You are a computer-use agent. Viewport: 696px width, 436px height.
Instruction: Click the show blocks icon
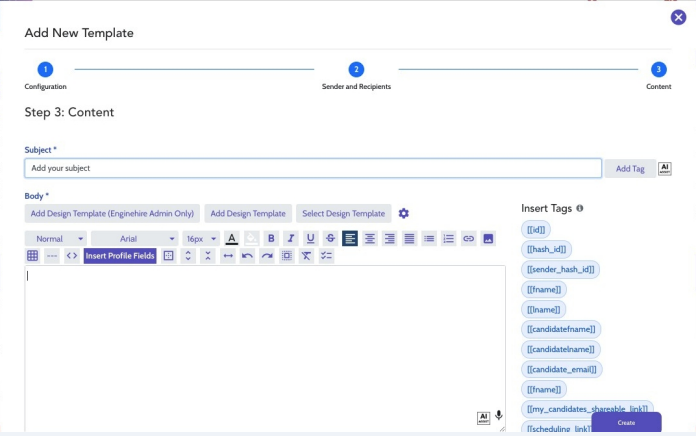pos(168,256)
